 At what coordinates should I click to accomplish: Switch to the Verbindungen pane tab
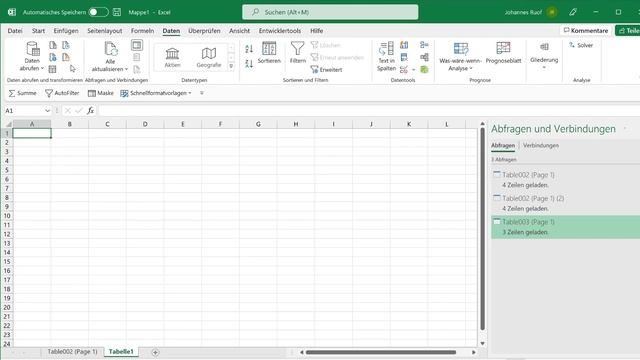point(540,145)
